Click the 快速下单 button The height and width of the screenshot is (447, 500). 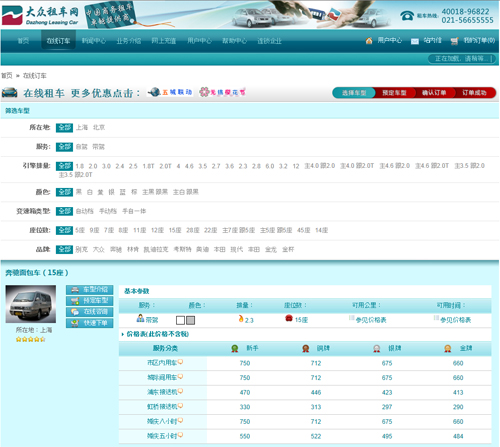[90, 323]
